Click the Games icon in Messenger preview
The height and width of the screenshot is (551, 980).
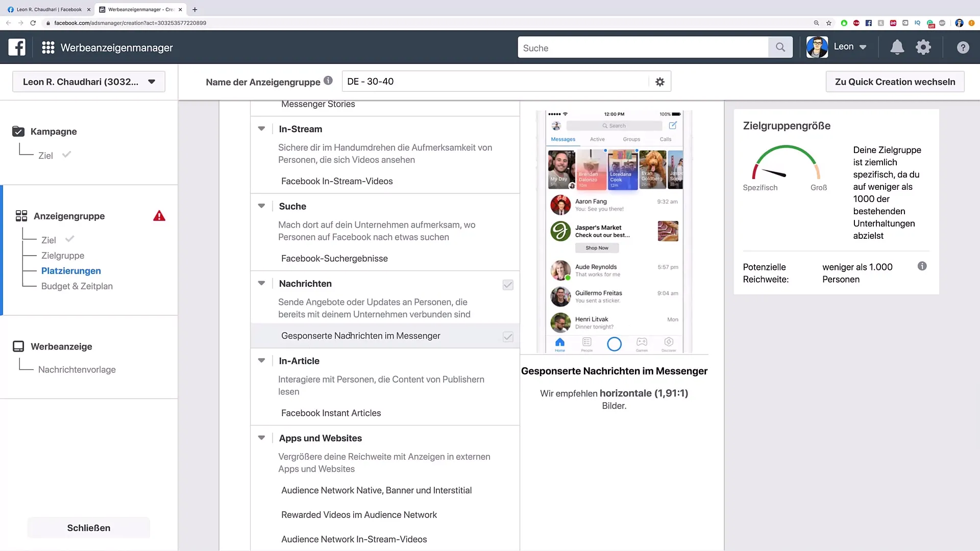[642, 344]
